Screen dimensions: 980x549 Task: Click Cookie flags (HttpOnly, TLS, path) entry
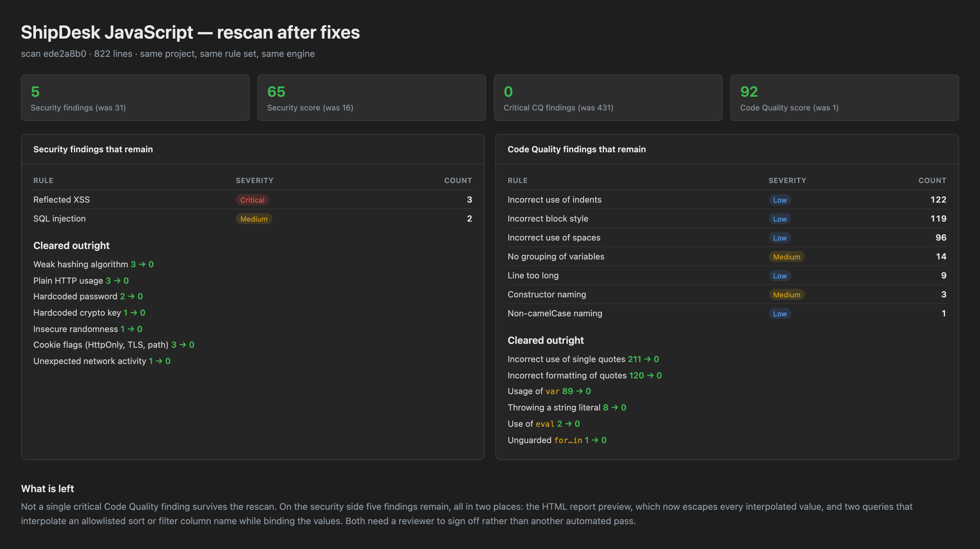(114, 345)
